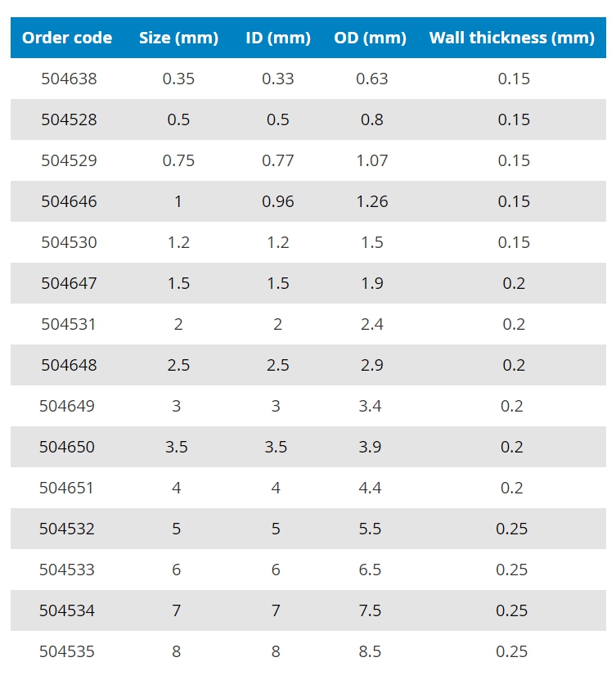Select order code 504647

tap(69, 283)
